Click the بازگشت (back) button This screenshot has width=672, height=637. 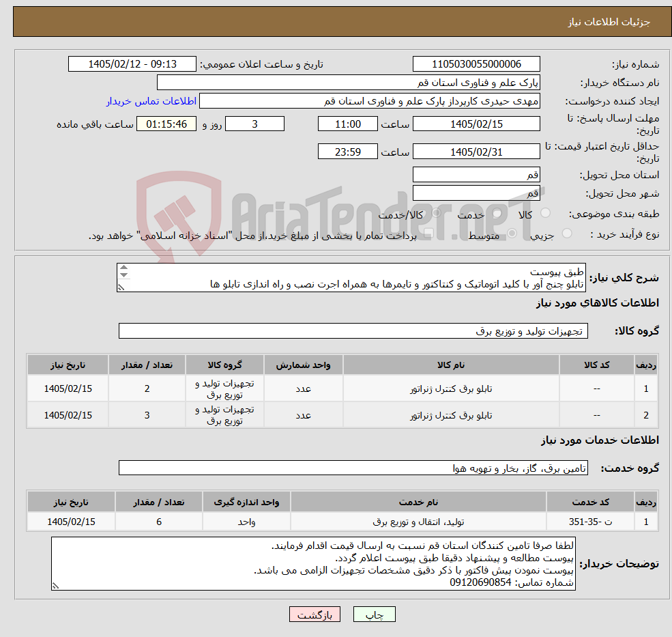tap(315, 614)
